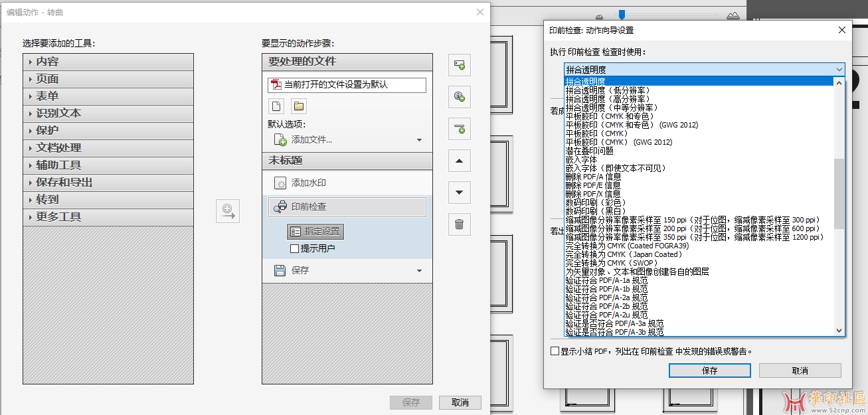The image size is (868, 415).
Task: Click the add instruction step icon
Action: coord(459,96)
